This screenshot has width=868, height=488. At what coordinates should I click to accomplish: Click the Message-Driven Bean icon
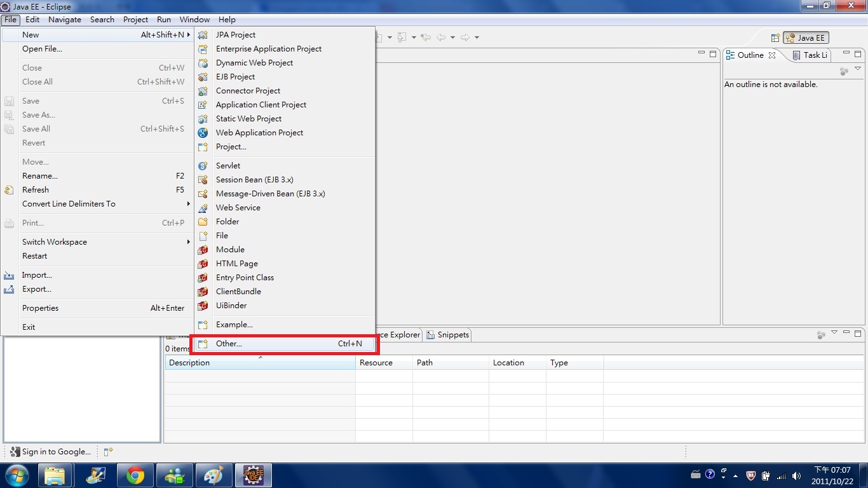[203, 194]
